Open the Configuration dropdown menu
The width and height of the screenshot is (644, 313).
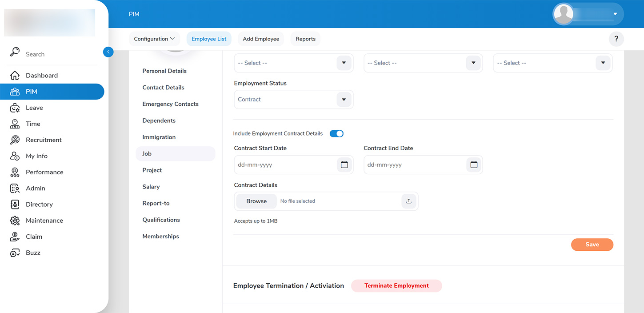(154, 39)
